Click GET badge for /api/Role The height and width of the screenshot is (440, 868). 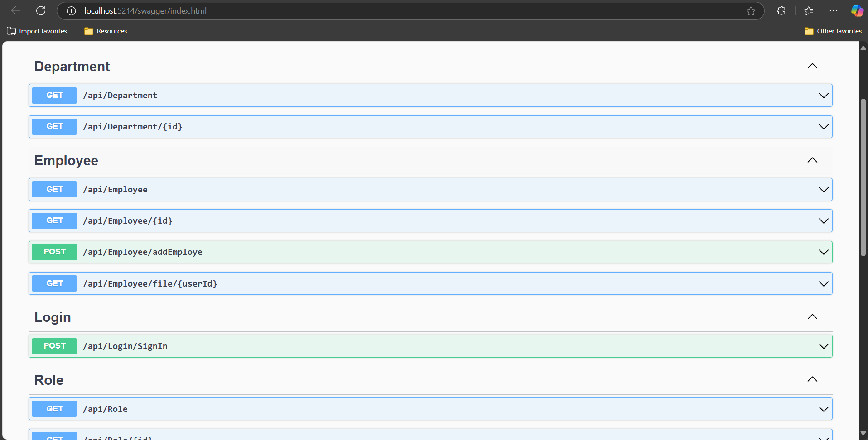54,409
